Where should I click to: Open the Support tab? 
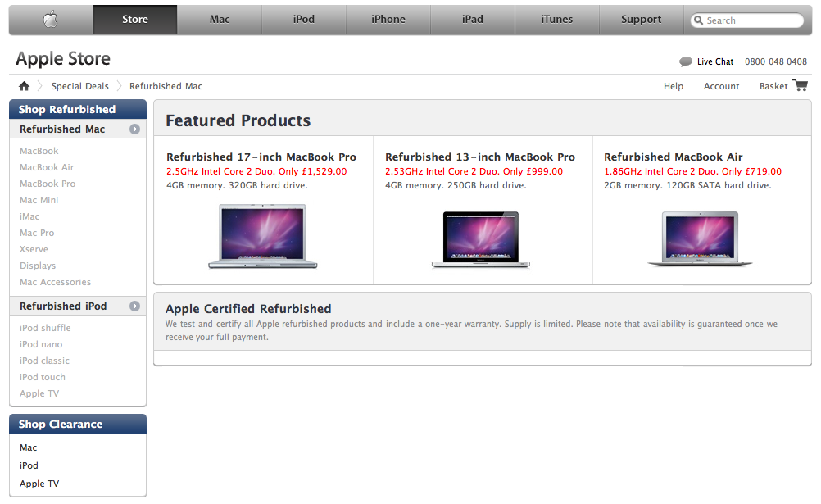pyautogui.click(x=641, y=20)
